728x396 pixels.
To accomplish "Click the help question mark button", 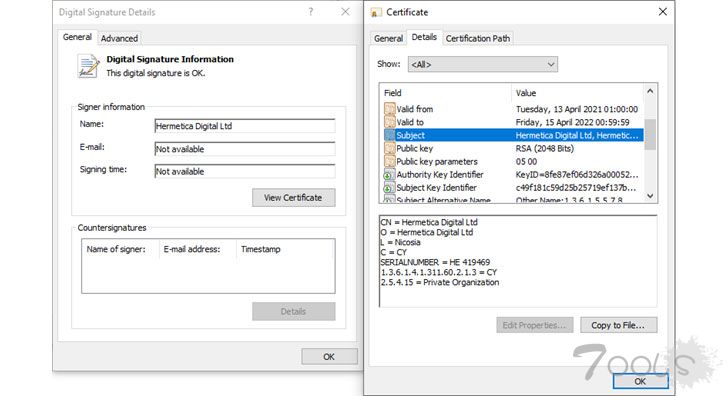I will click(311, 12).
